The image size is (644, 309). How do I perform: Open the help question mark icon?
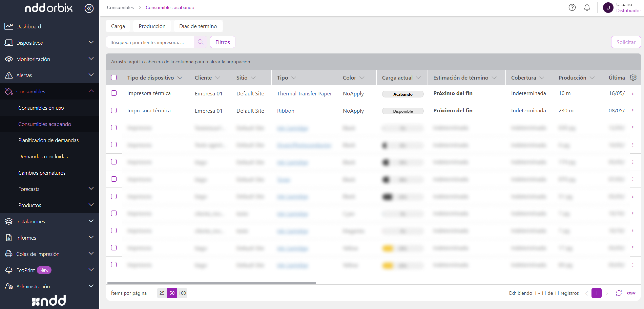pos(572,7)
